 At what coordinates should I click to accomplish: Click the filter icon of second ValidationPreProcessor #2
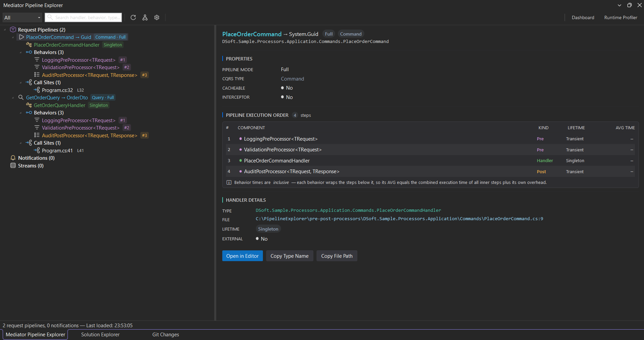(x=37, y=128)
